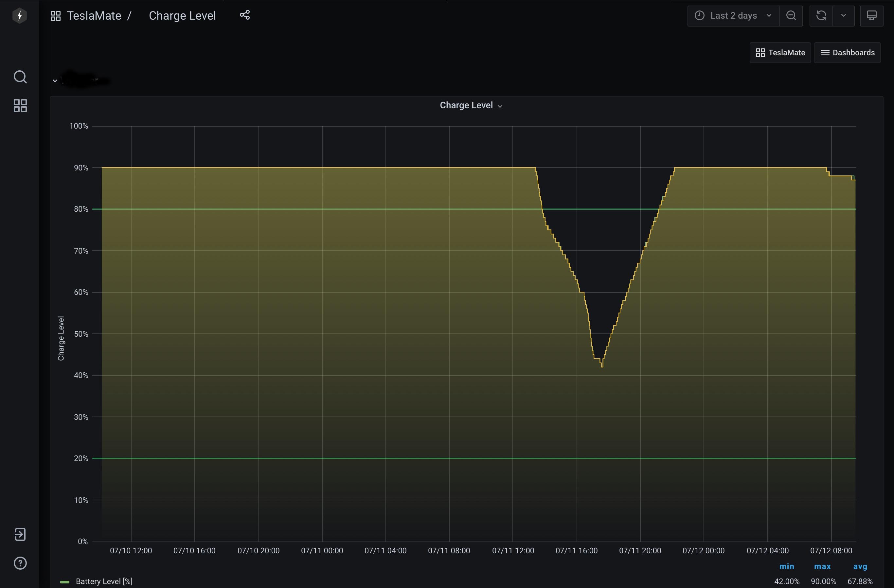Click the dashboard grid icon beside TeslaMate title
The width and height of the screenshot is (894, 588).
[x=56, y=16]
